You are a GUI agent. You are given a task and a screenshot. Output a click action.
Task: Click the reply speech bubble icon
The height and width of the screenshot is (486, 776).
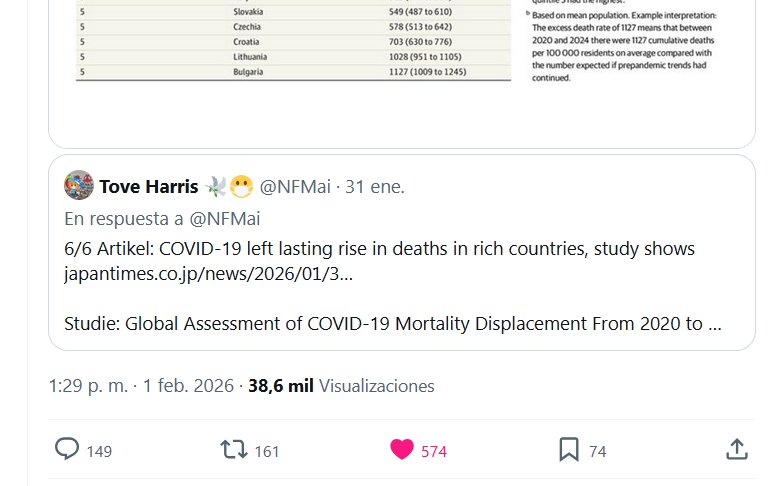point(67,450)
